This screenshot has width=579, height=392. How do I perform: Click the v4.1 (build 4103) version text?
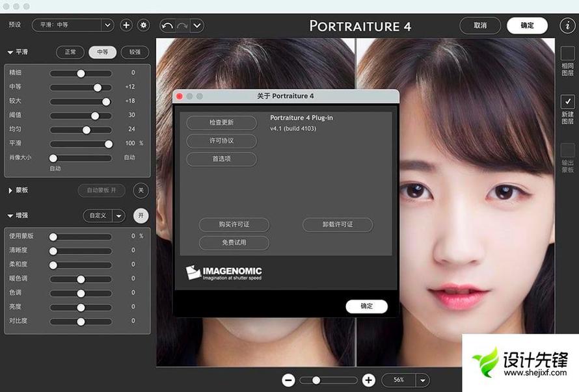pos(293,129)
